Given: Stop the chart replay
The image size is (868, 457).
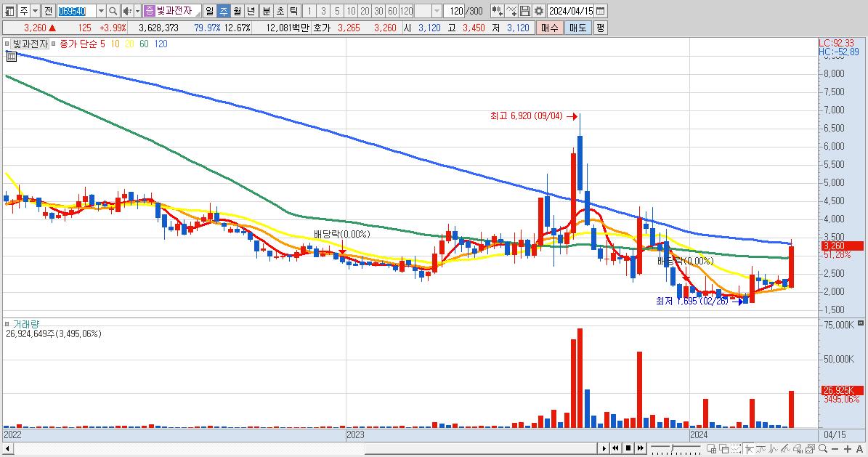Looking at the screenshot, I should [x=628, y=448].
